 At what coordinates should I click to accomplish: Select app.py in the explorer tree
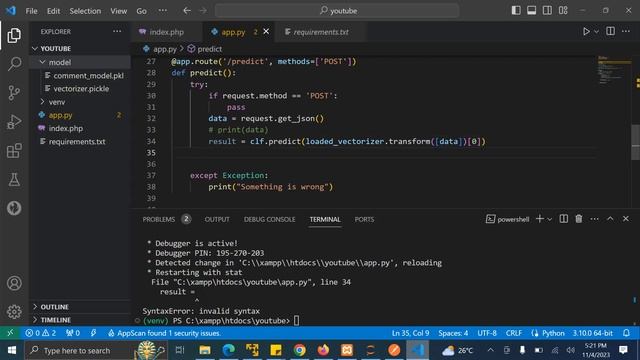point(60,115)
